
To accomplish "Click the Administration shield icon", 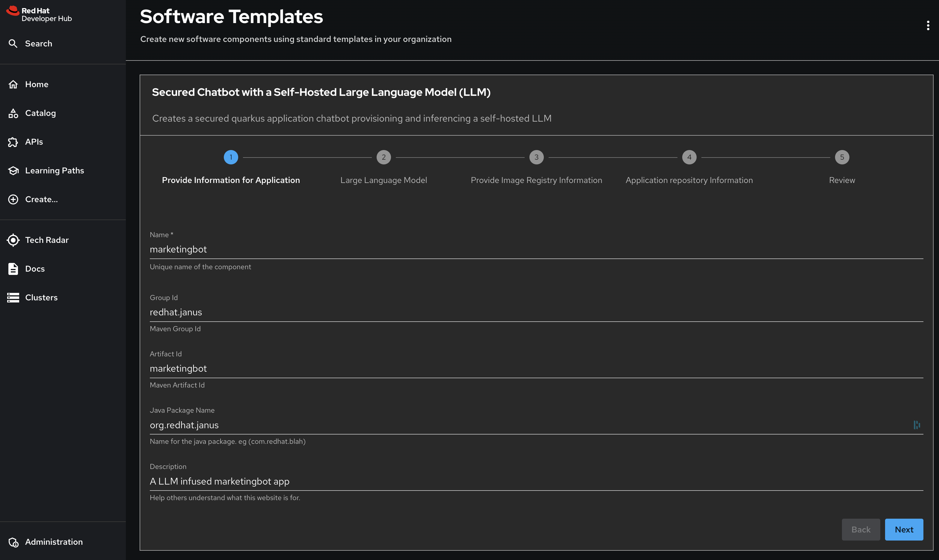I will (13, 542).
